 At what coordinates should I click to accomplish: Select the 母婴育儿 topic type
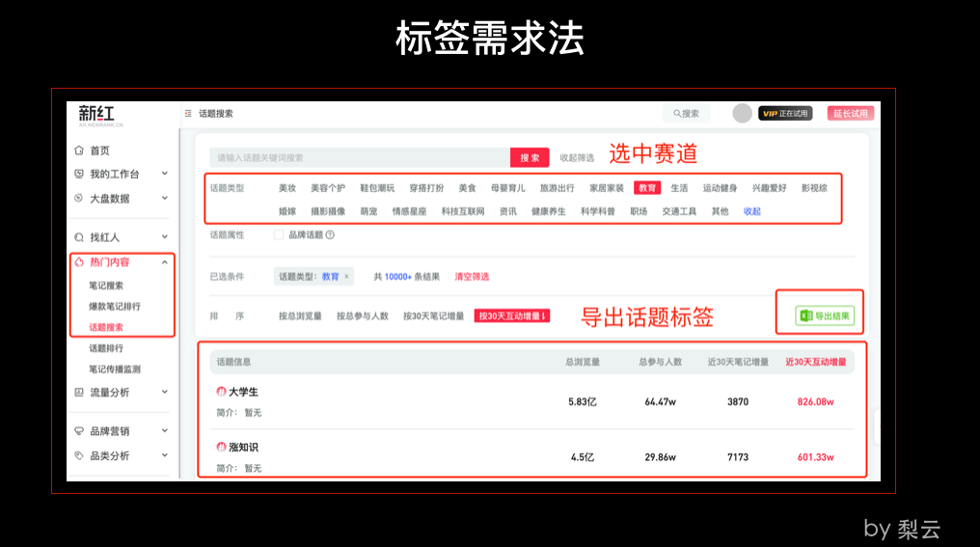[x=508, y=187]
